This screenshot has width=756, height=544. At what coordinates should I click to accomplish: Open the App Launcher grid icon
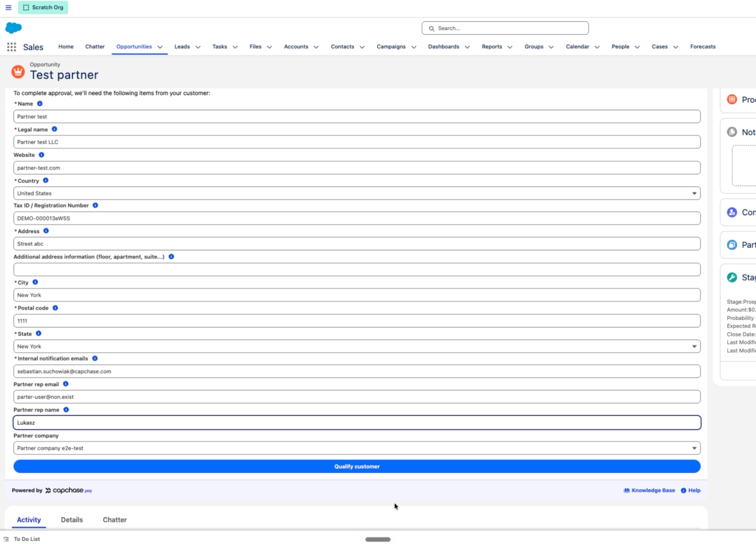pyautogui.click(x=12, y=47)
